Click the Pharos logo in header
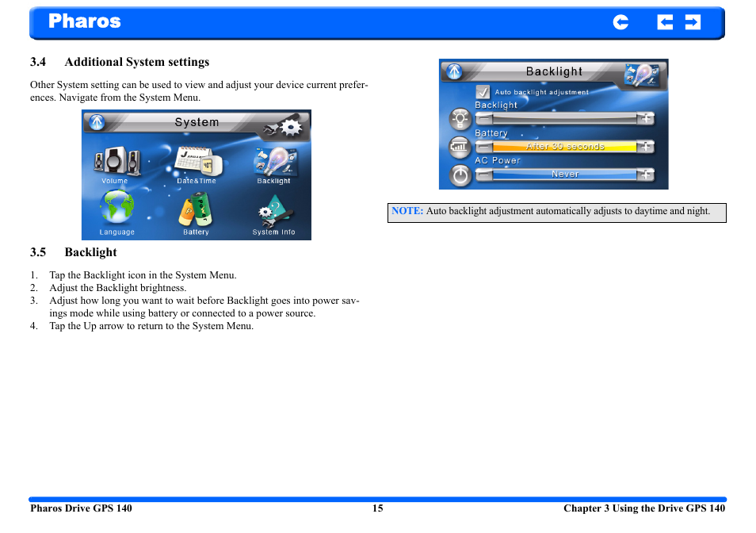Screen dimensions: 756x533 click(x=84, y=21)
